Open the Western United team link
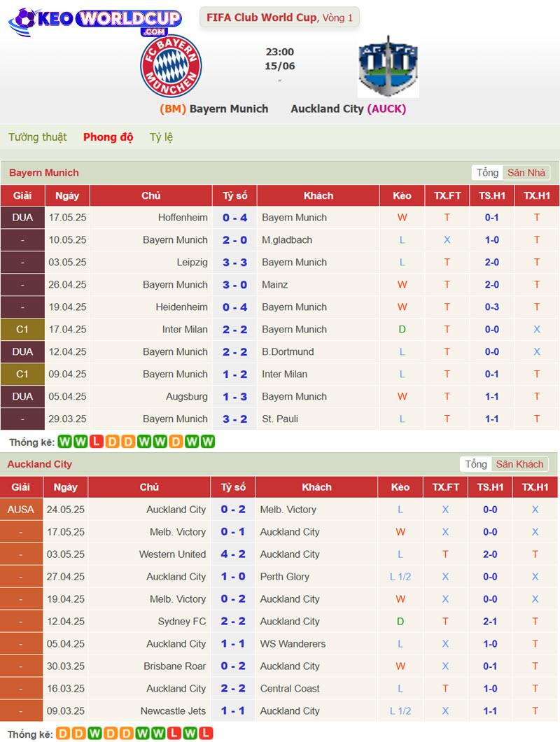Screen dimensions: 560x742 click(172, 554)
